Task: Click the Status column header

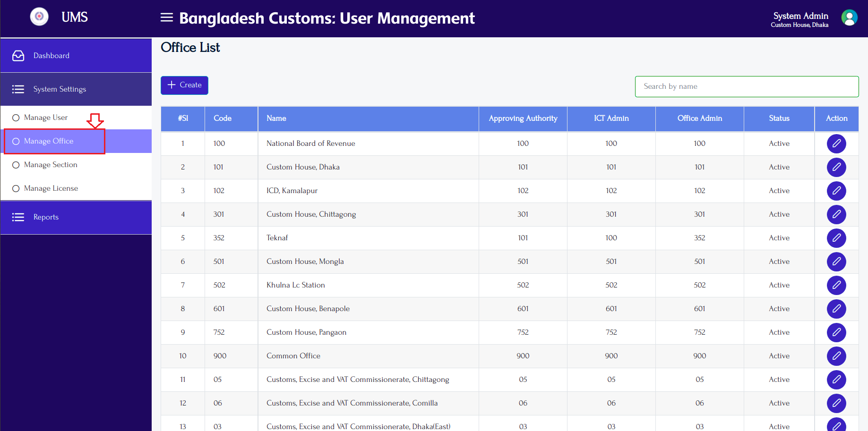Action: [779, 118]
